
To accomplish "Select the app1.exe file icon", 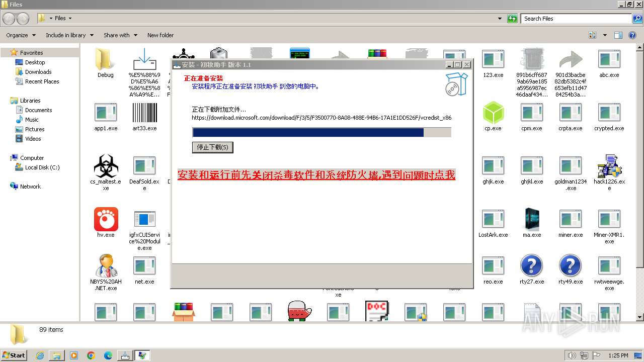I will tap(106, 113).
